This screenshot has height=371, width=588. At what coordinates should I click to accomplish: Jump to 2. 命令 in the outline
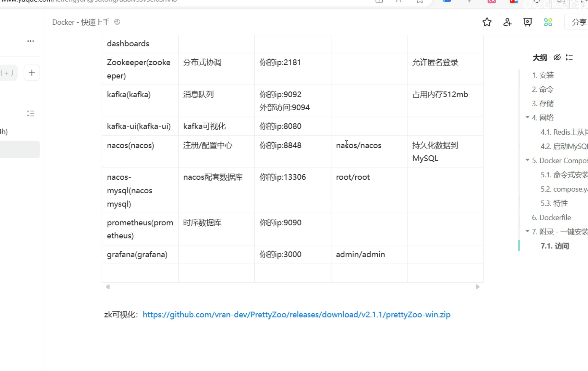[543, 89]
